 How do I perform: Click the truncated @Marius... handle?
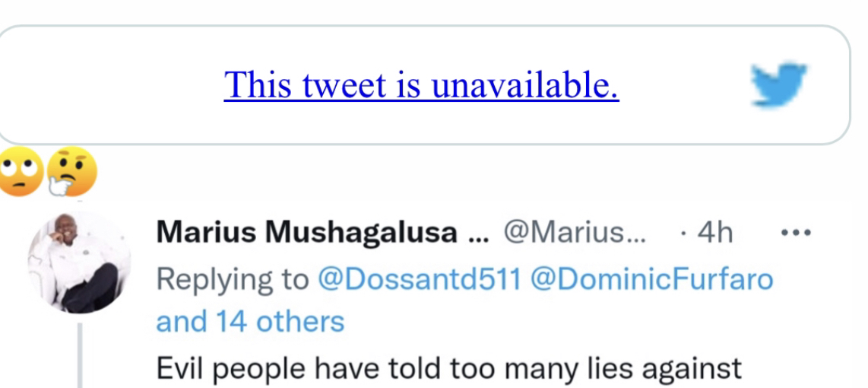pyautogui.click(x=574, y=233)
